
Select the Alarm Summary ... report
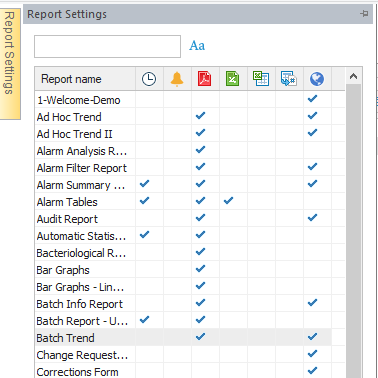click(x=81, y=185)
